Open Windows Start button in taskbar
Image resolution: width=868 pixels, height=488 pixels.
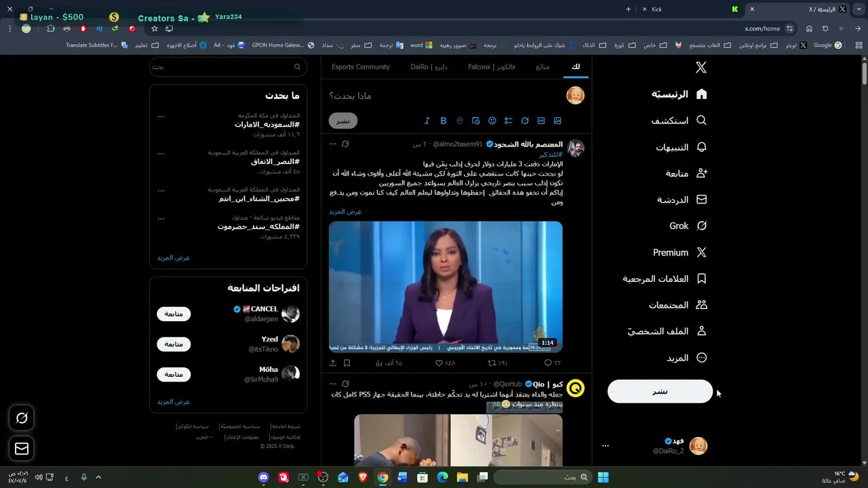[x=603, y=477]
